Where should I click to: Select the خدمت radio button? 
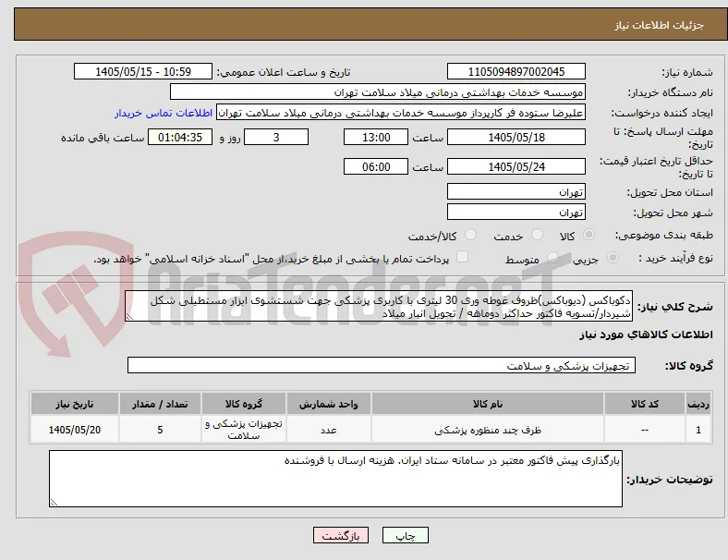537,235
